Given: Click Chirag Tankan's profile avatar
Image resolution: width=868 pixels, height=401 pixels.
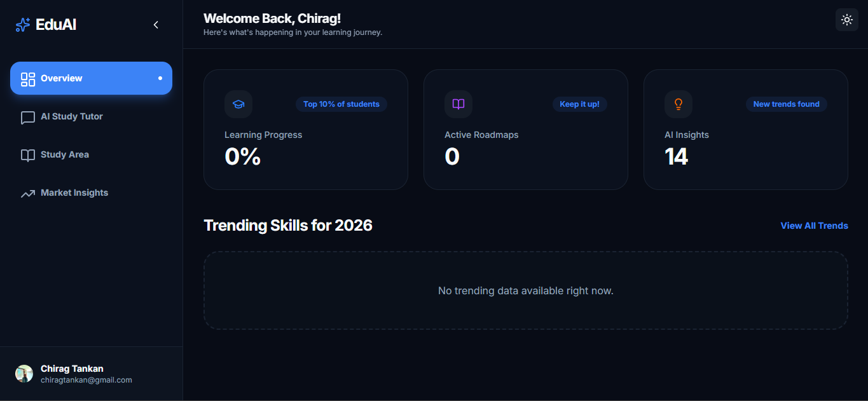Looking at the screenshot, I should point(24,374).
